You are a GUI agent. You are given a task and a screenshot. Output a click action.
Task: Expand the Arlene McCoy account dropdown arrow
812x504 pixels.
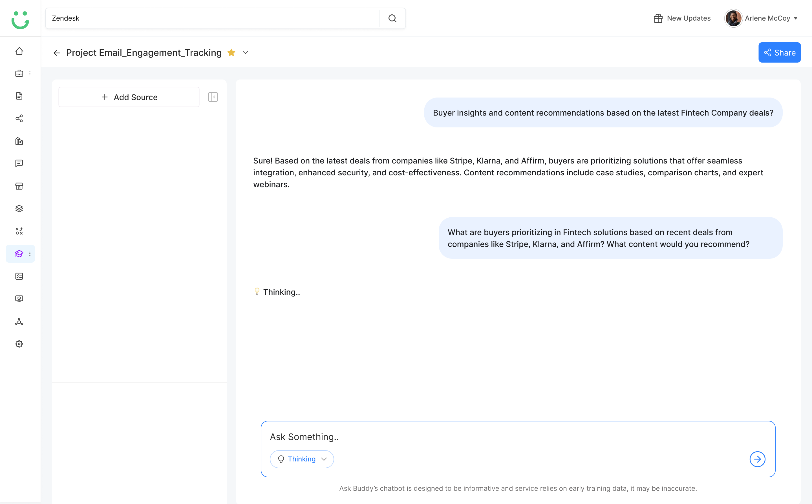point(796,18)
